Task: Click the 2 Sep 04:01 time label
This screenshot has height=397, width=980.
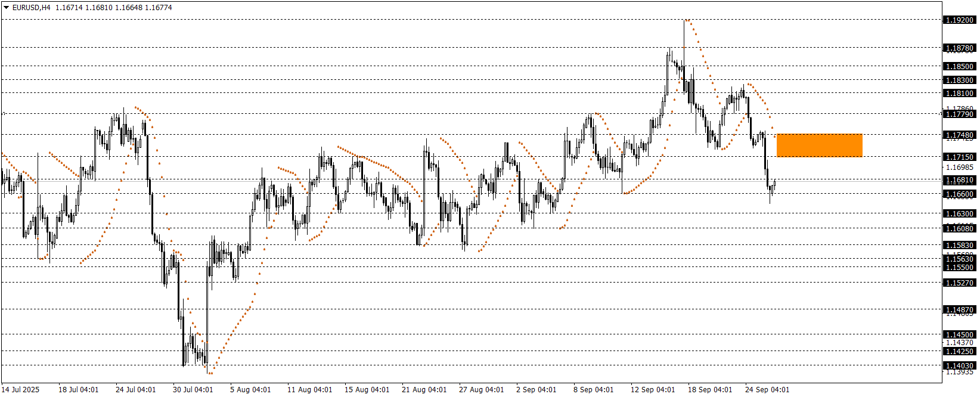Action: 536,390
